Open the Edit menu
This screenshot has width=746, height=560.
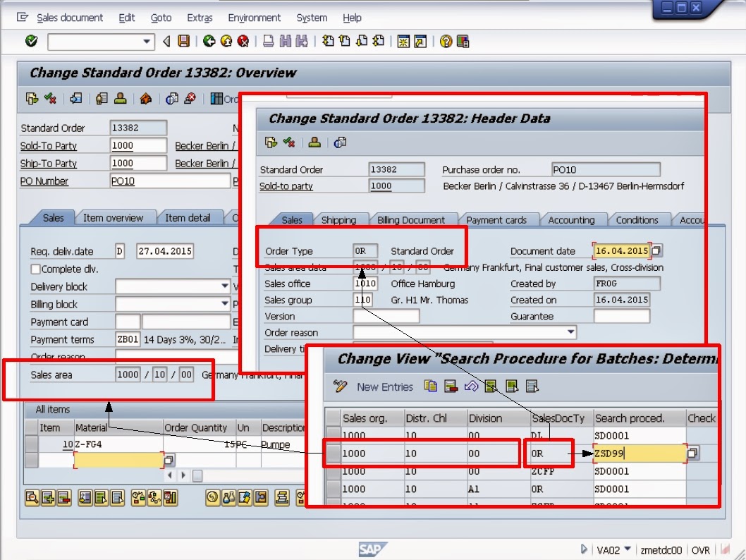126,18
